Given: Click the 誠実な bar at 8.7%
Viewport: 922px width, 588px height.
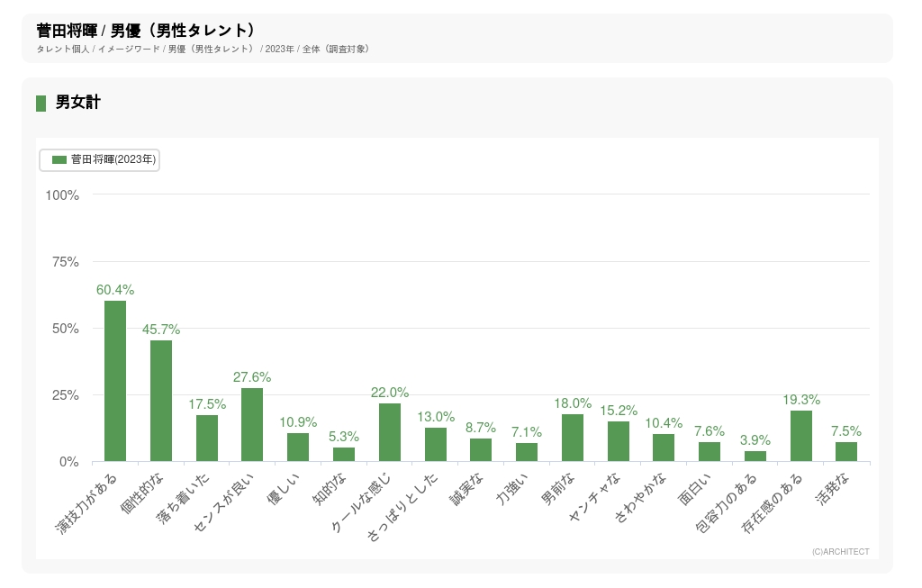Looking at the screenshot, I should [481, 450].
